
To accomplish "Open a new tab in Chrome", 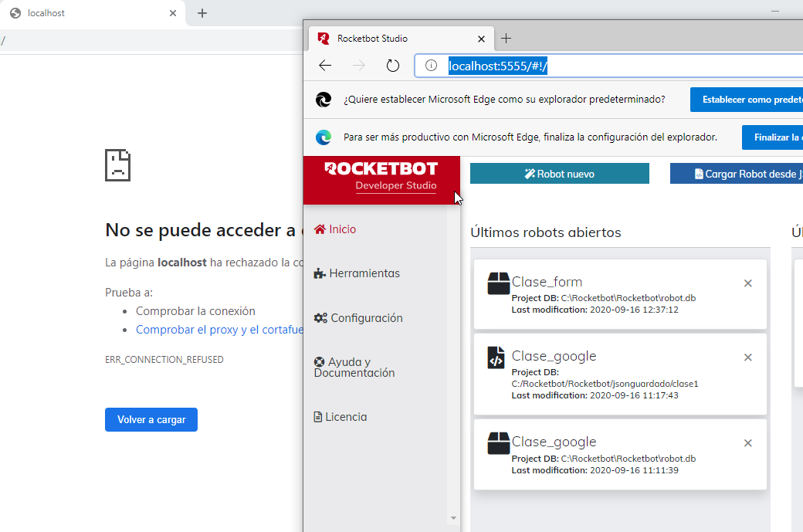I will pos(202,13).
